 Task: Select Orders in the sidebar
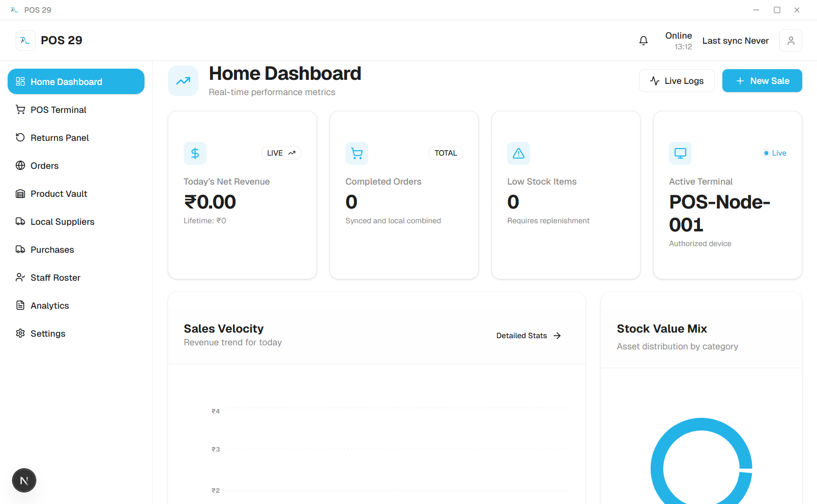point(76,165)
